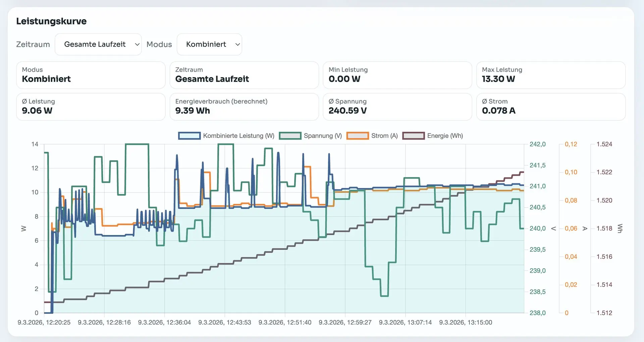Click the Ø Strom 0.078 A card

point(550,107)
